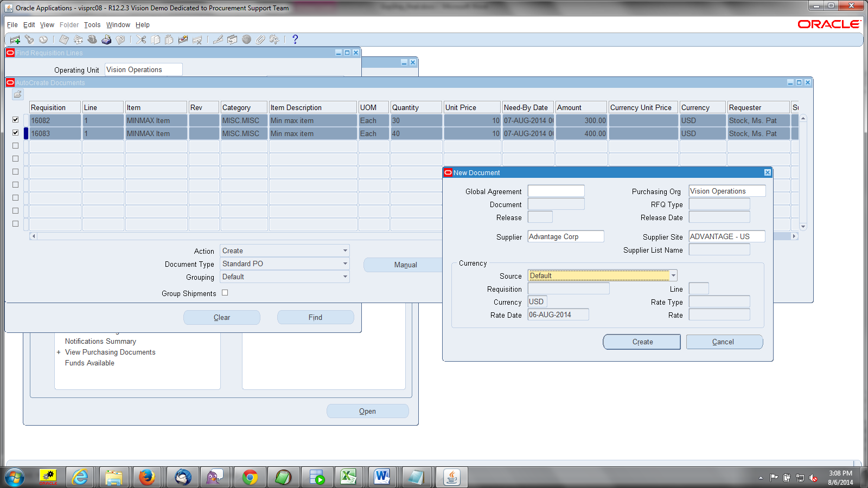Click the Rate Date field 06-AUG-2014
The width and height of the screenshot is (868, 488).
(558, 314)
